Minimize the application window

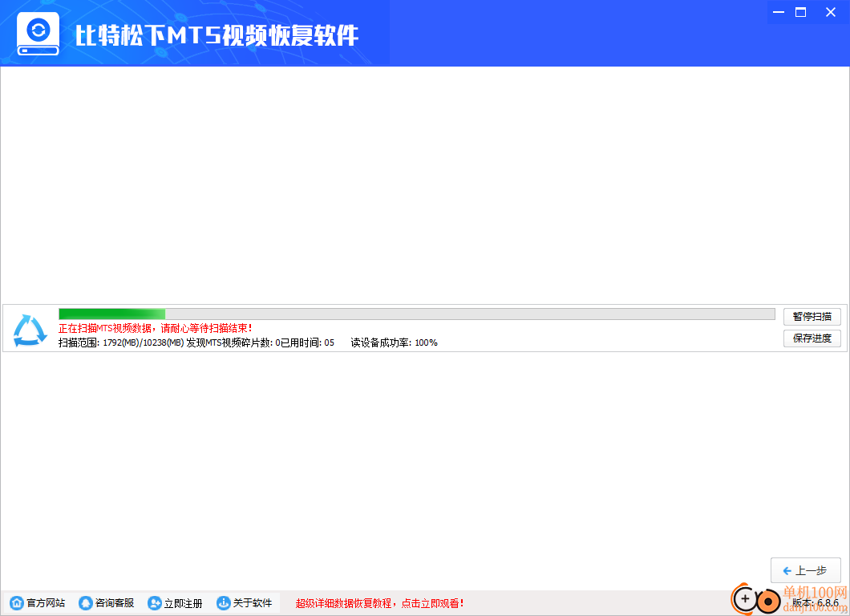pos(779,12)
